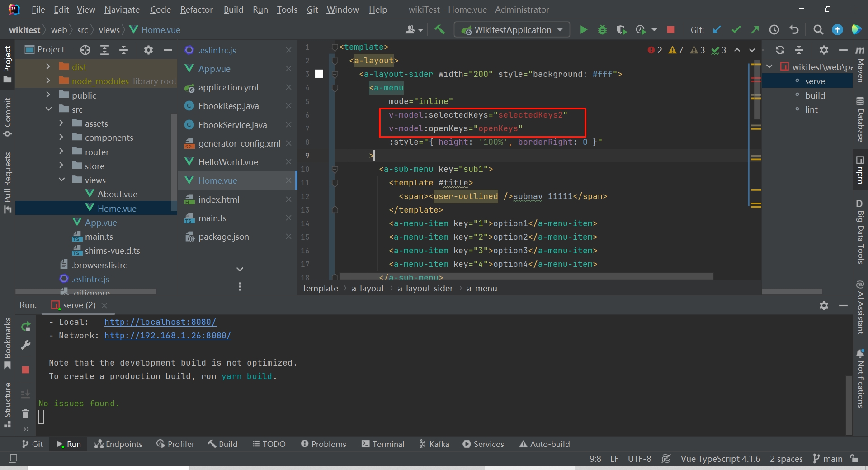Image resolution: width=868 pixels, height=470 pixels.
Task: Switch to the Terminal tool tab
Action: tap(383, 444)
